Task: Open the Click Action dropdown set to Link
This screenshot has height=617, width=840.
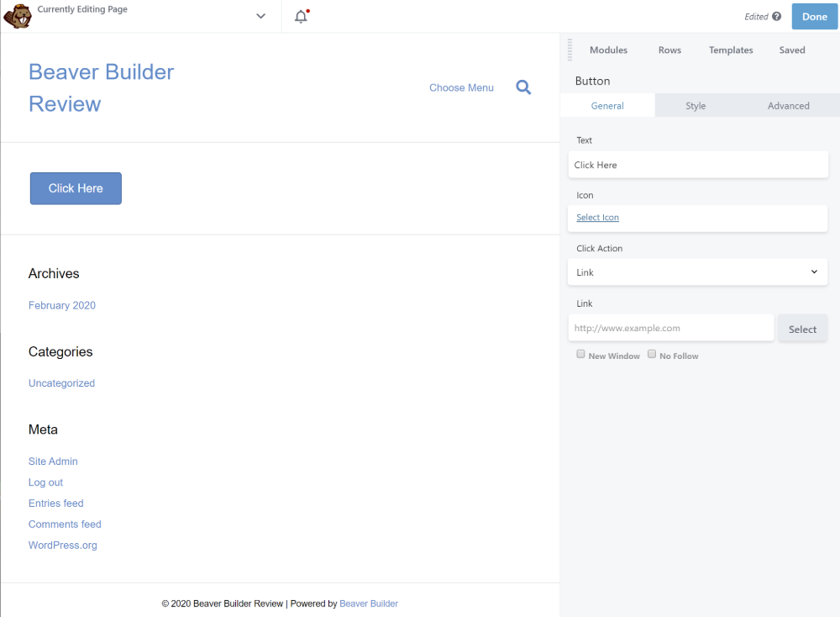Action: (x=697, y=272)
